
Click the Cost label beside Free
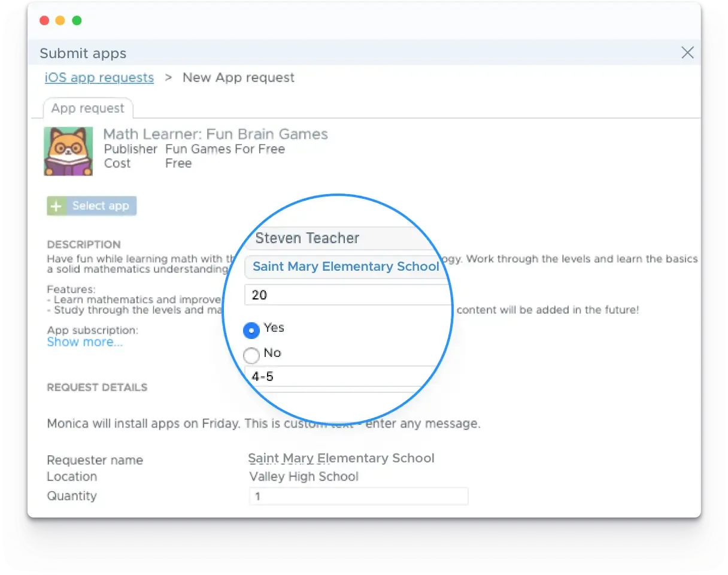tap(117, 164)
